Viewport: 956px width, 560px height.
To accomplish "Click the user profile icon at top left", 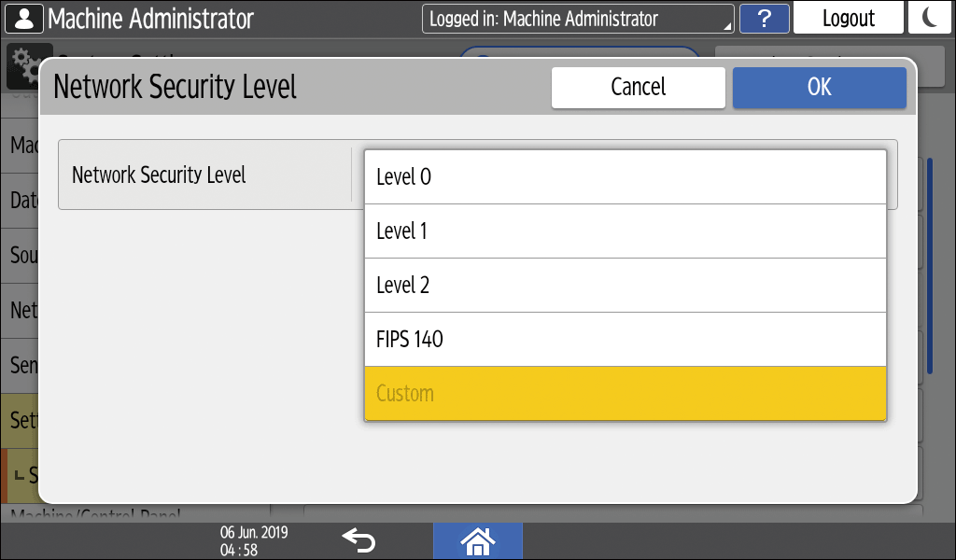I will (x=22, y=18).
